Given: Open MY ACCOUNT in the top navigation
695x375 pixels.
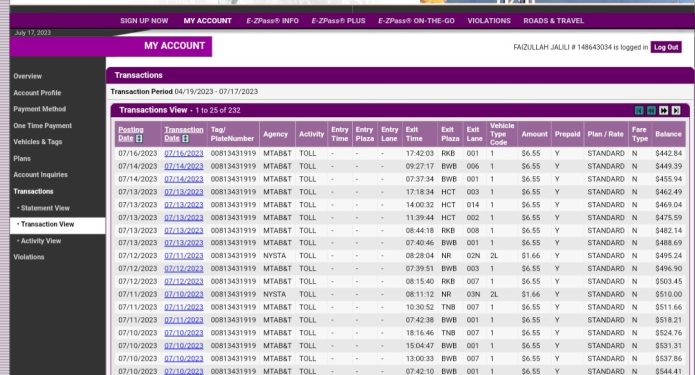Looking at the screenshot, I should point(207,21).
